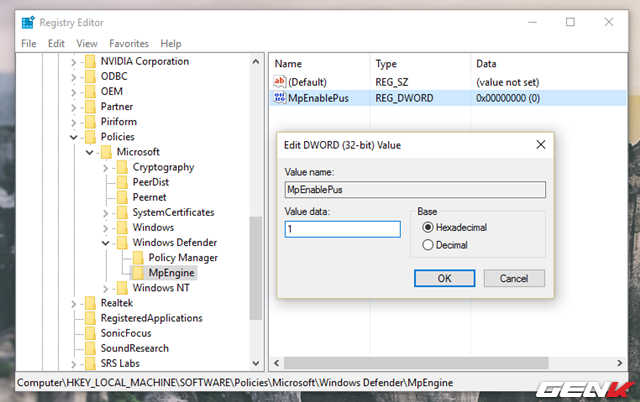Click the Windows NT folder icon
640x402 pixels.
coord(122,288)
